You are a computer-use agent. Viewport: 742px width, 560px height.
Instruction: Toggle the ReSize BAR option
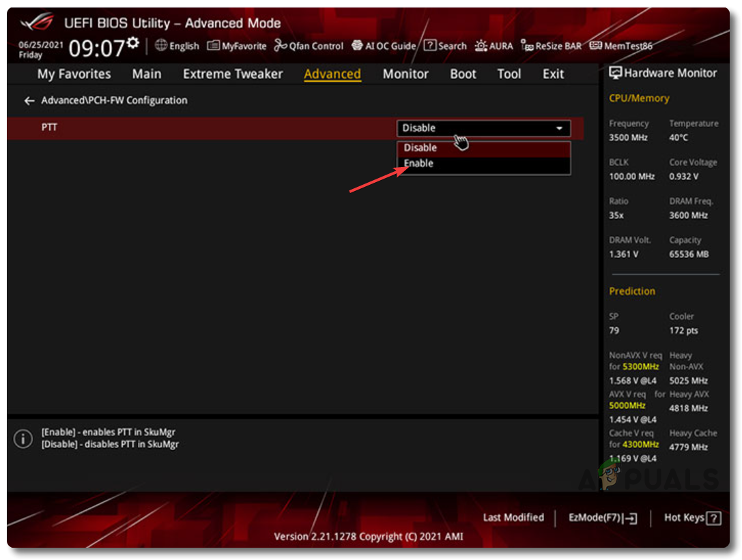(x=551, y=46)
